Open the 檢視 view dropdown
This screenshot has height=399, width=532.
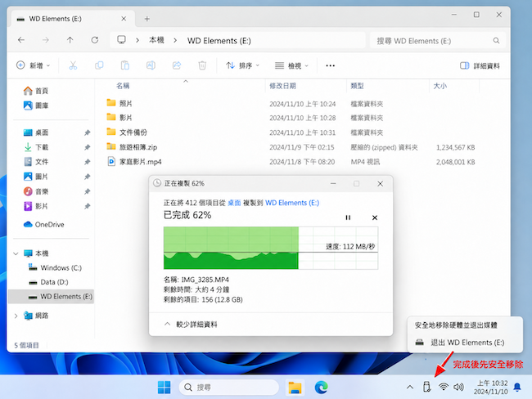[x=291, y=65]
